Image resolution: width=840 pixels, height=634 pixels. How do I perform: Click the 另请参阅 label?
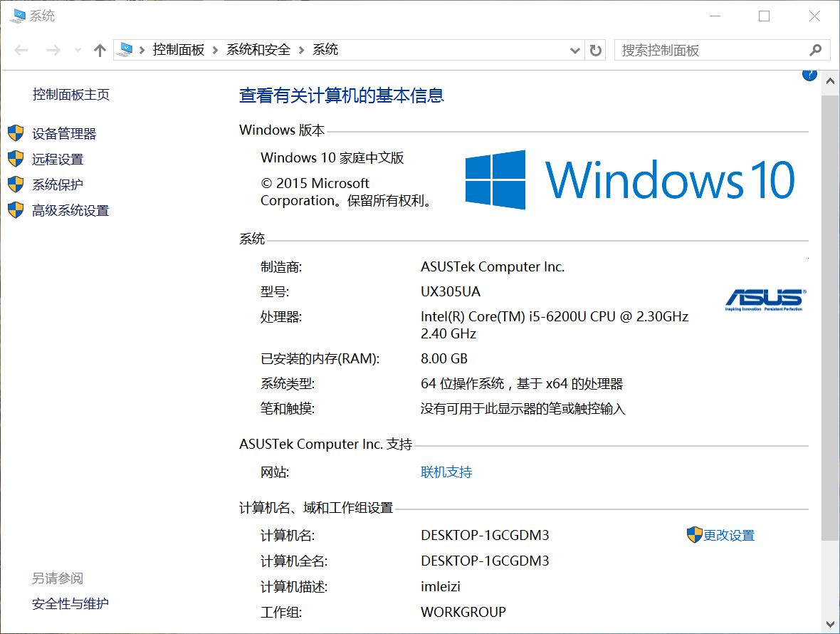coord(58,578)
